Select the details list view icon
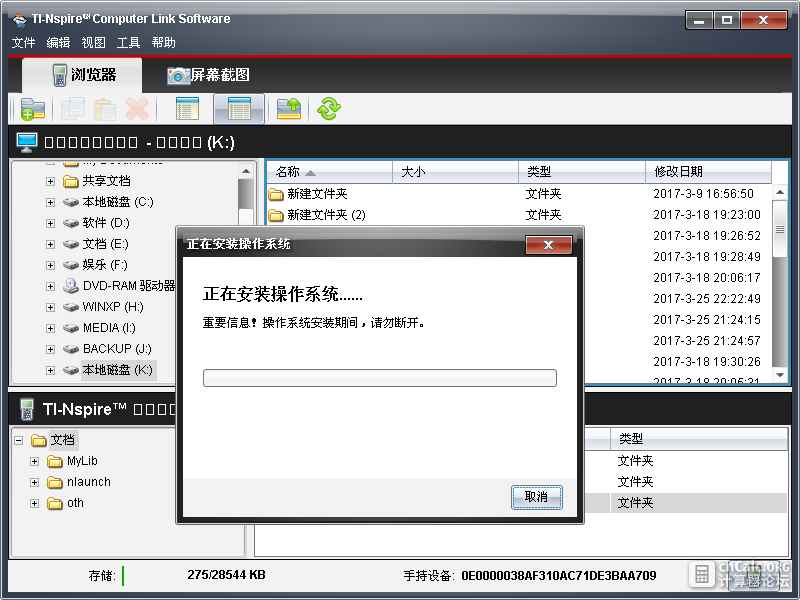This screenshot has width=800, height=600. [239, 109]
